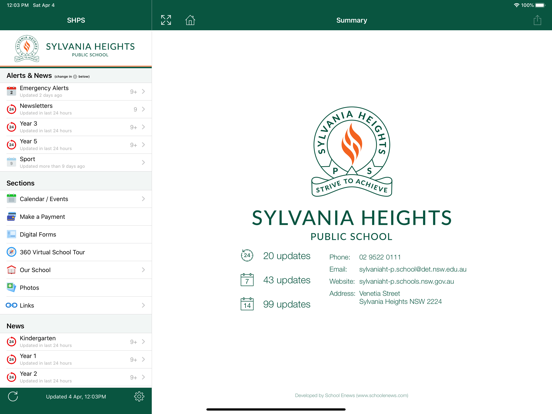Expand Emergency Alerts row chevron
Screen dimensions: 552x414
tap(143, 92)
